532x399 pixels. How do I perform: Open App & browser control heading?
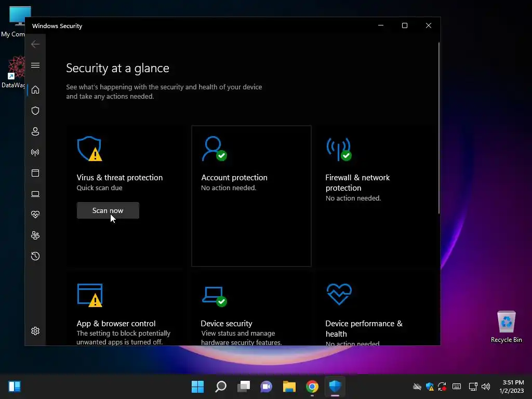pos(116,323)
